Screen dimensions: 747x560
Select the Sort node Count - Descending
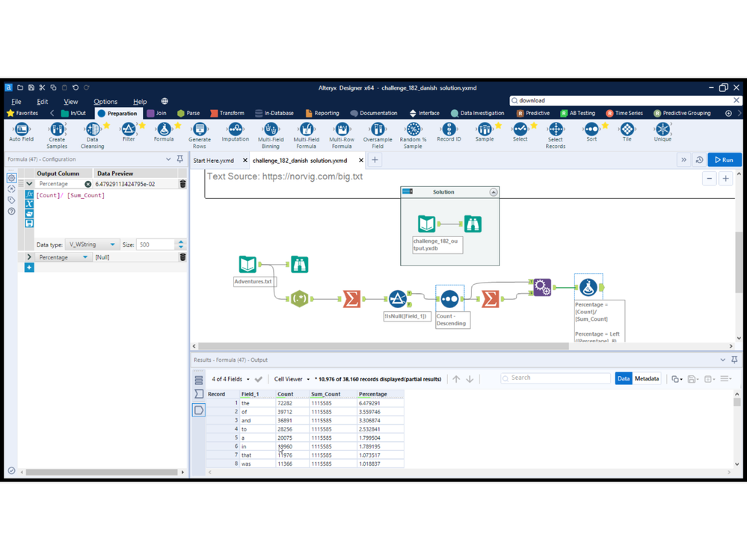click(449, 299)
